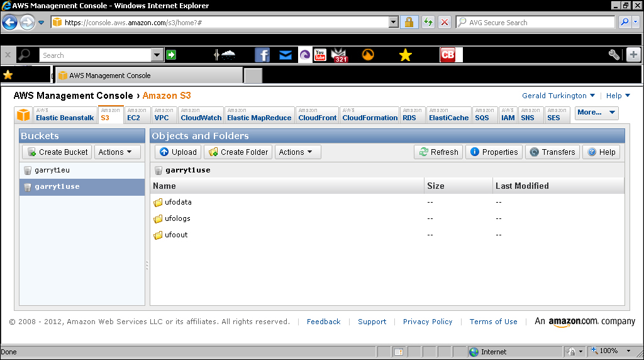Screen dimensions: 644x360
Task: Follow the Support footer link
Action: click(x=372, y=322)
